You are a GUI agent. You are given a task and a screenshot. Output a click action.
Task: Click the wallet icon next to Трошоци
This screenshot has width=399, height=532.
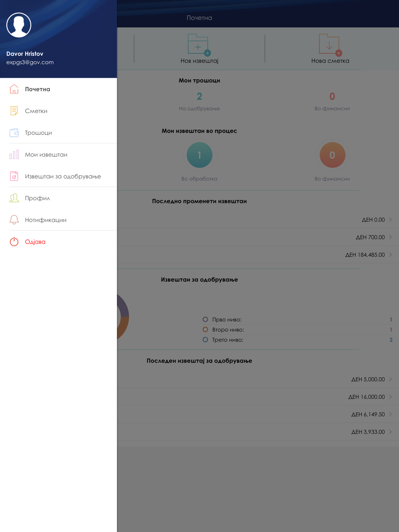[x=14, y=132]
